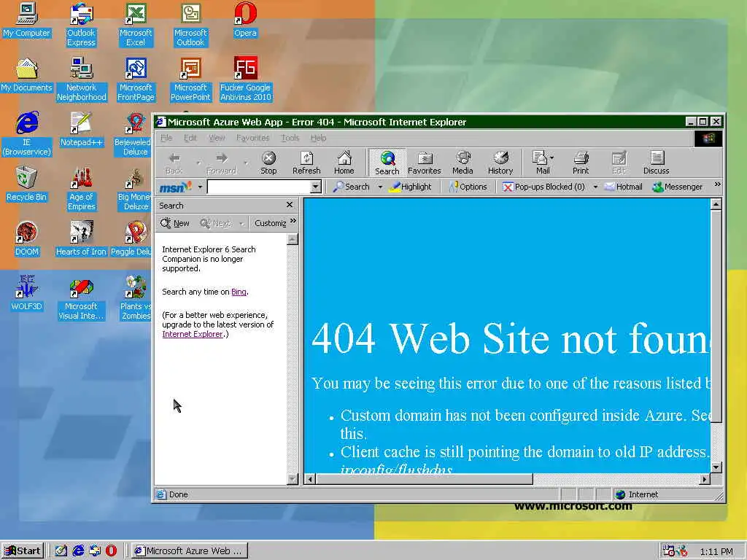Click the Opera quick launch icon
The height and width of the screenshot is (560, 747).
tap(111, 551)
